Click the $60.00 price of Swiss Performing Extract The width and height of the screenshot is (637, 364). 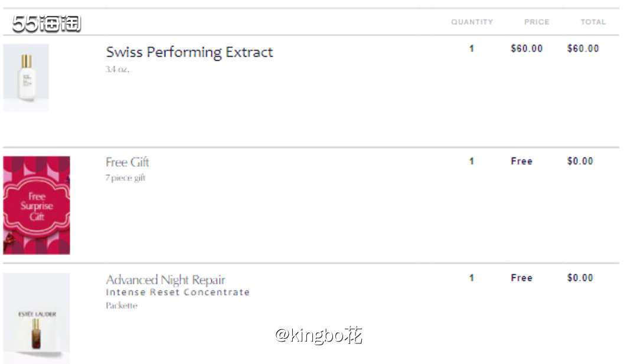point(526,49)
